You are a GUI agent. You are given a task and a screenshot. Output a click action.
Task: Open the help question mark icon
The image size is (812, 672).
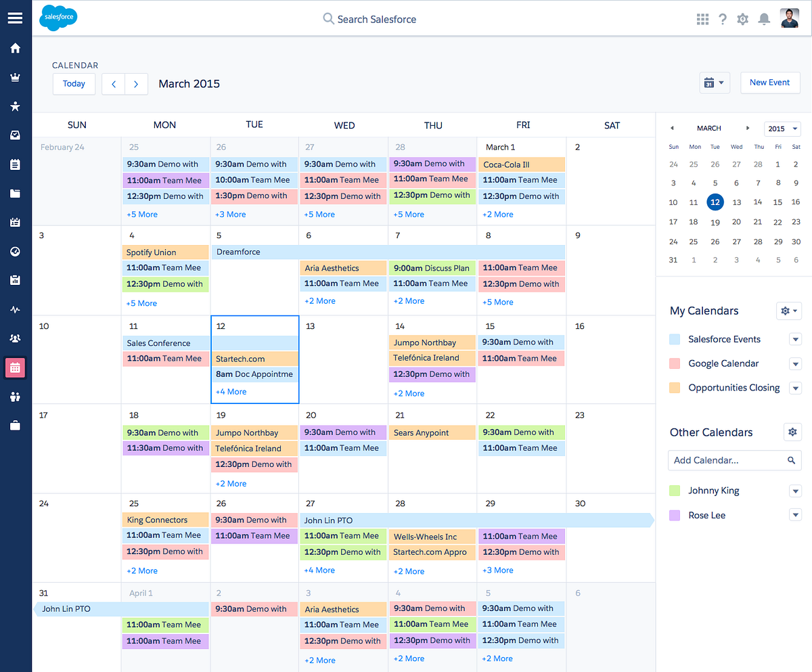click(x=723, y=19)
